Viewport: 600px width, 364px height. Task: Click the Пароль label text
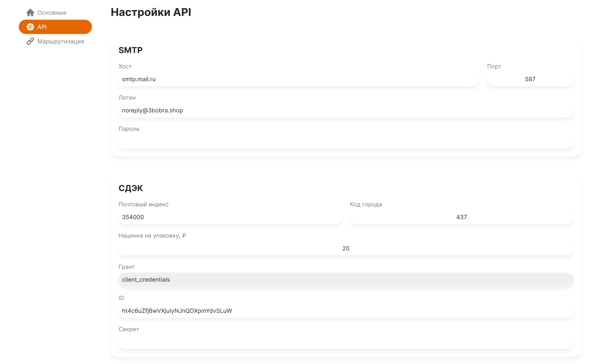click(129, 129)
